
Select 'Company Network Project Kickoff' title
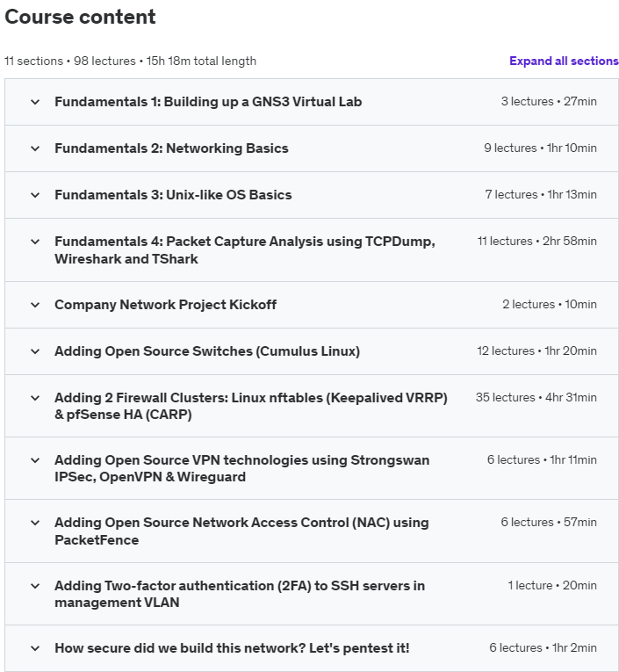(x=165, y=304)
